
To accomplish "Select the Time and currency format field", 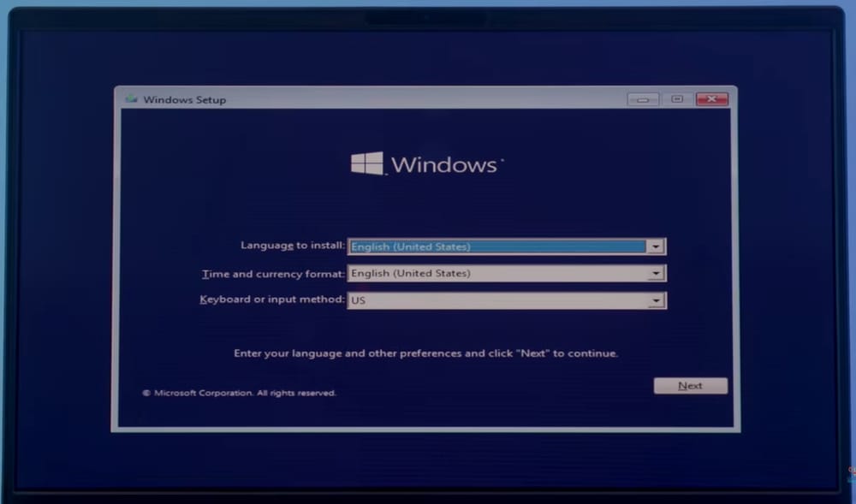I will pyautogui.click(x=507, y=273).
